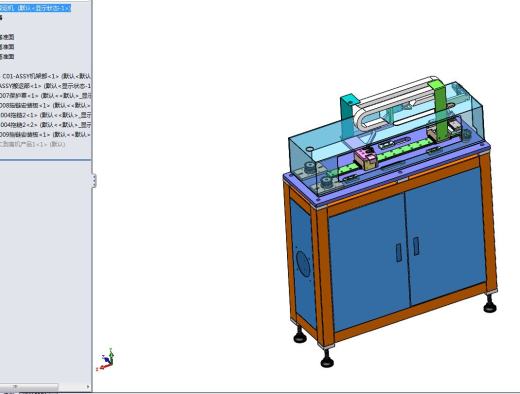
Task: Select the front-most leveling foot
Action: pos(327,358)
